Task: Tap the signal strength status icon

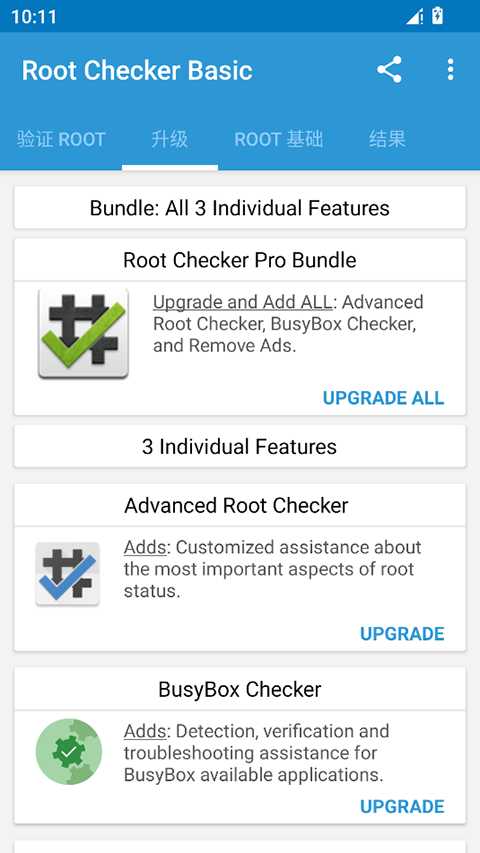Action: point(415,16)
